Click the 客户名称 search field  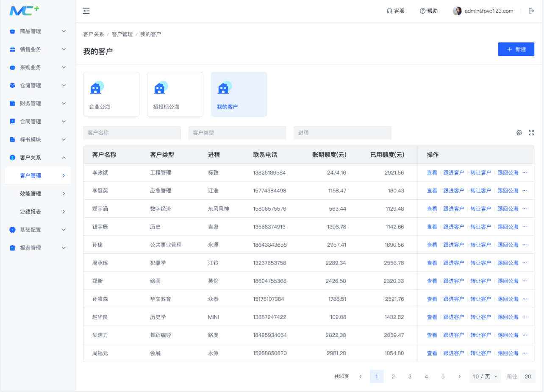tap(132, 133)
